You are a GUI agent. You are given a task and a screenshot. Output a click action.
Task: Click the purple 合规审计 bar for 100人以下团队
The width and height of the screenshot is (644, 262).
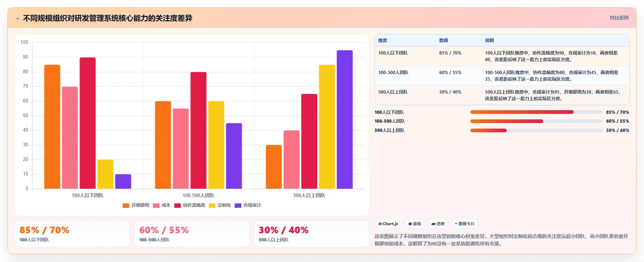[123, 182]
